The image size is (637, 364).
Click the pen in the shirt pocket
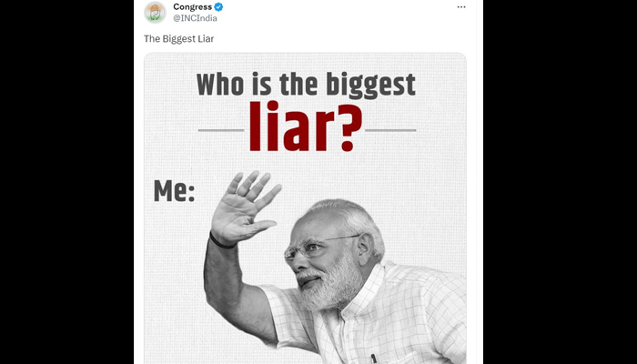tap(373, 359)
